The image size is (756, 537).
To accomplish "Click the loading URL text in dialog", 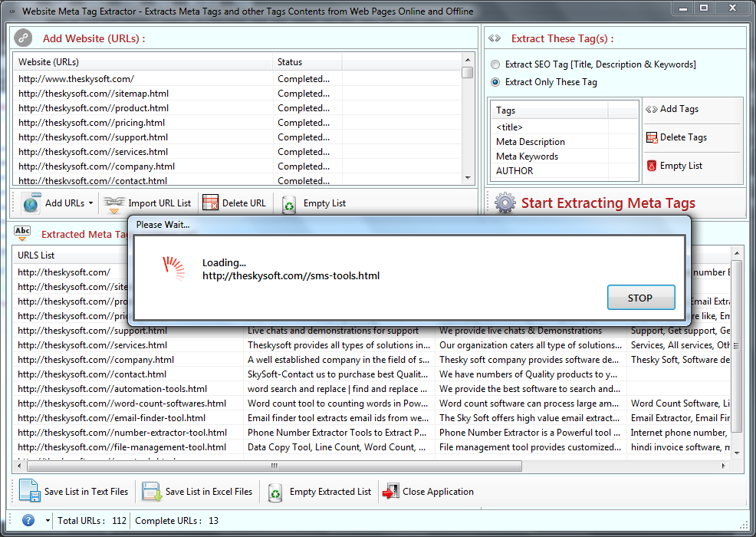I will pos(291,275).
